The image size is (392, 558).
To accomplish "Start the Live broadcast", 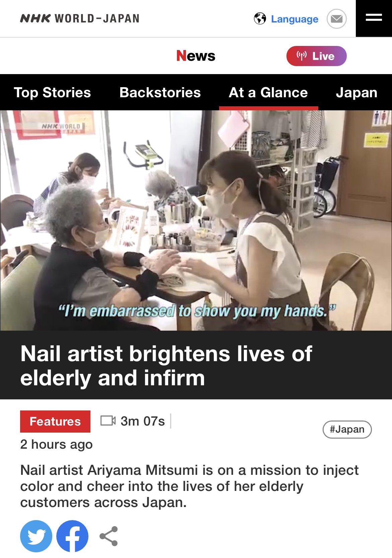I will click(316, 56).
